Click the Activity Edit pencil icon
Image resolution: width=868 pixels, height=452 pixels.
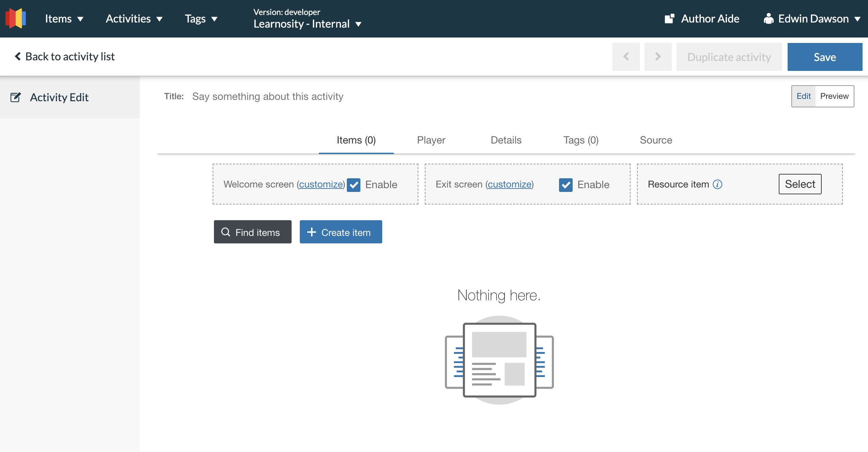click(x=16, y=97)
